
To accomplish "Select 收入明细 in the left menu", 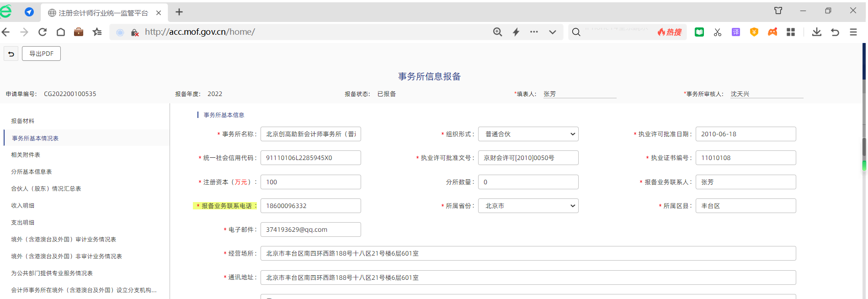I will 23,206.
